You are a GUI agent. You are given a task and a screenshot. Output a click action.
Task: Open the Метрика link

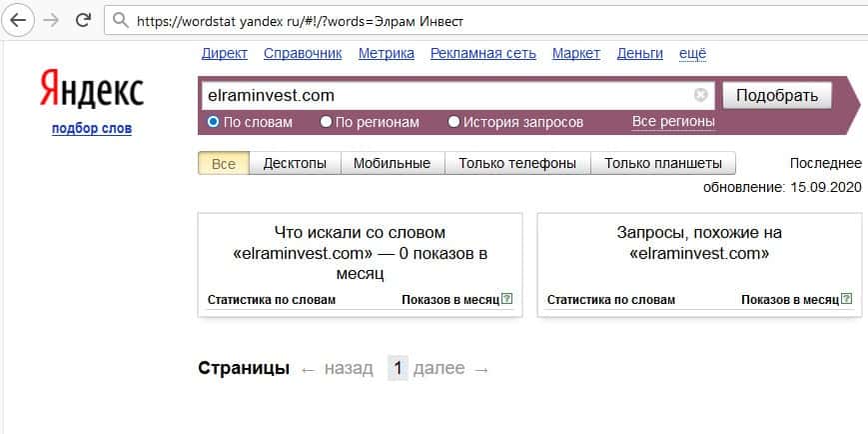point(387,53)
